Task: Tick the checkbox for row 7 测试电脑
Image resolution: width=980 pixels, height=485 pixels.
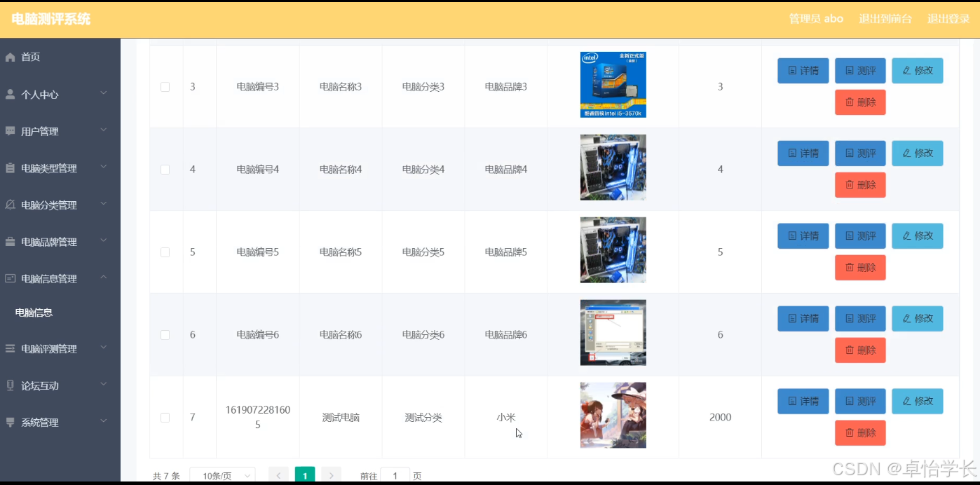Action: (165, 418)
